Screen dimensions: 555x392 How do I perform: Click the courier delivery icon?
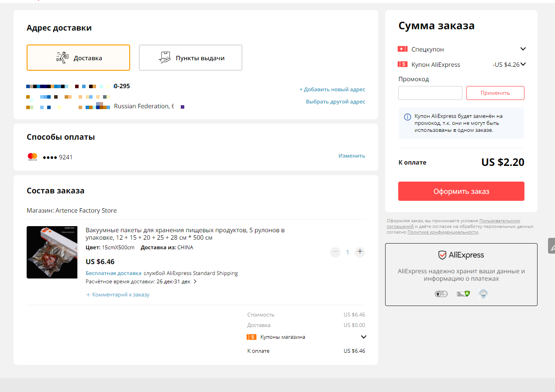click(x=63, y=58)
